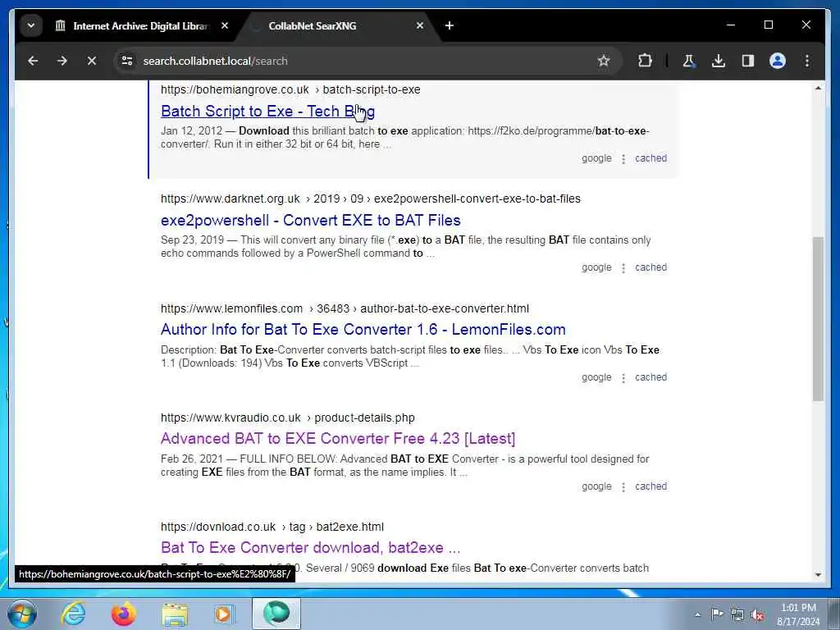This screenshot has width=840, height=630.
Task: Open the Extensions puzzle icon
Action: click(x=645, y=61)
